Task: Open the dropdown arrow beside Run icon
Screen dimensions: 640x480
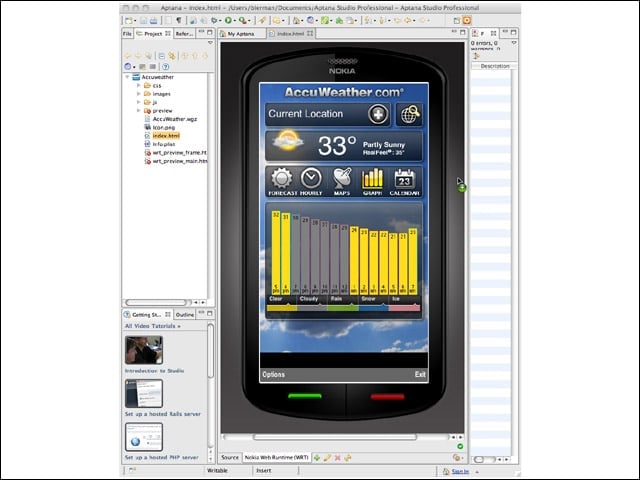Action: pyautogui.click(x=235, y=21)
